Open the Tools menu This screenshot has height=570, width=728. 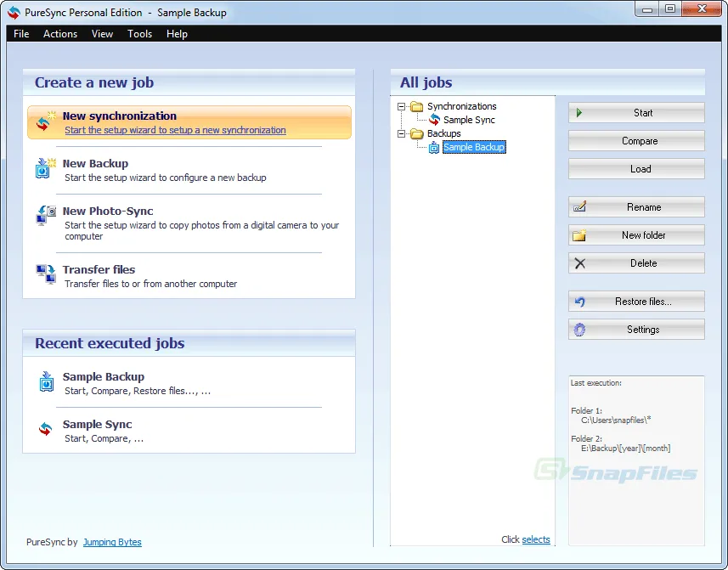pyautogui.click(x=140, y=34)
